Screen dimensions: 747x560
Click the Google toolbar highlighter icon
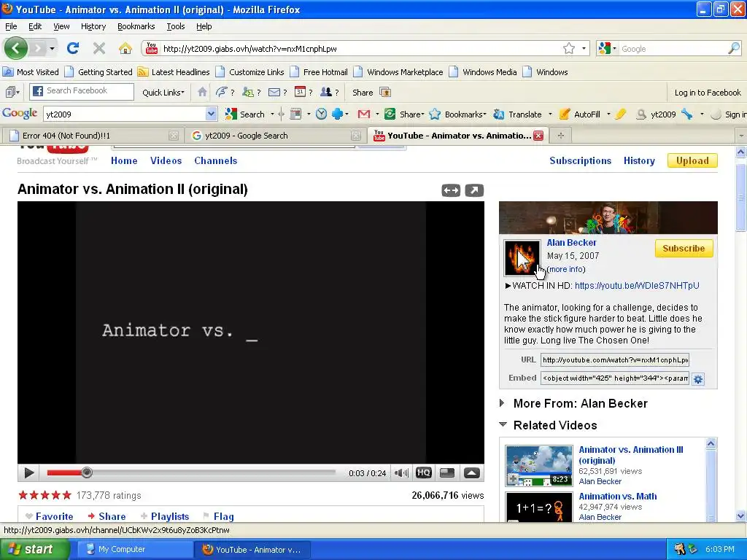621,114
